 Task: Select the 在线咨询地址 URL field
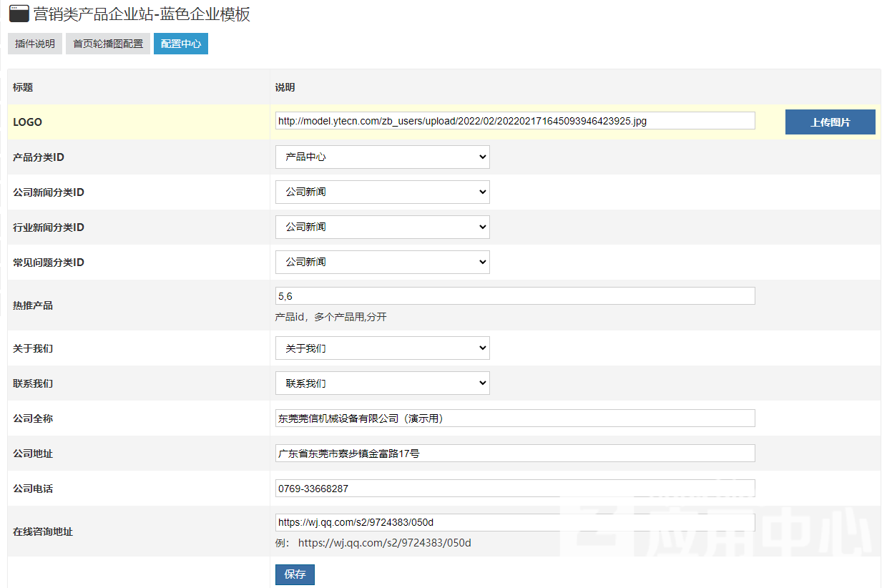(514, 522)
